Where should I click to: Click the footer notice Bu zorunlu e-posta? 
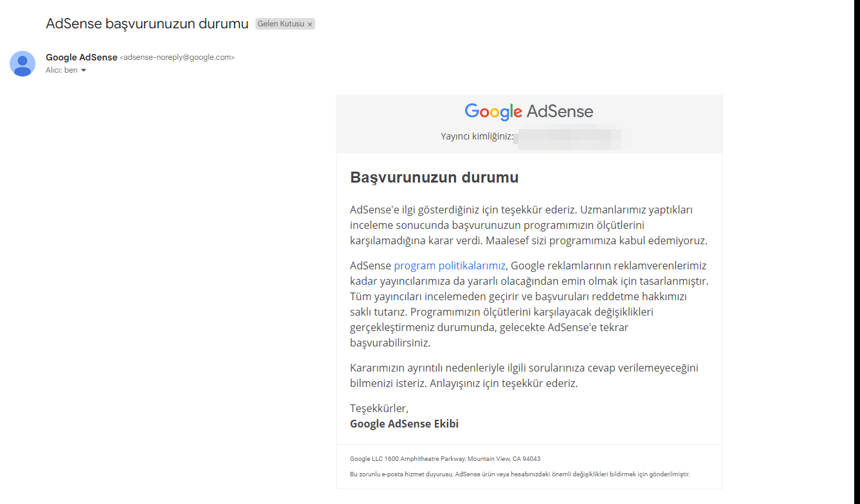(x=520, y=474)
